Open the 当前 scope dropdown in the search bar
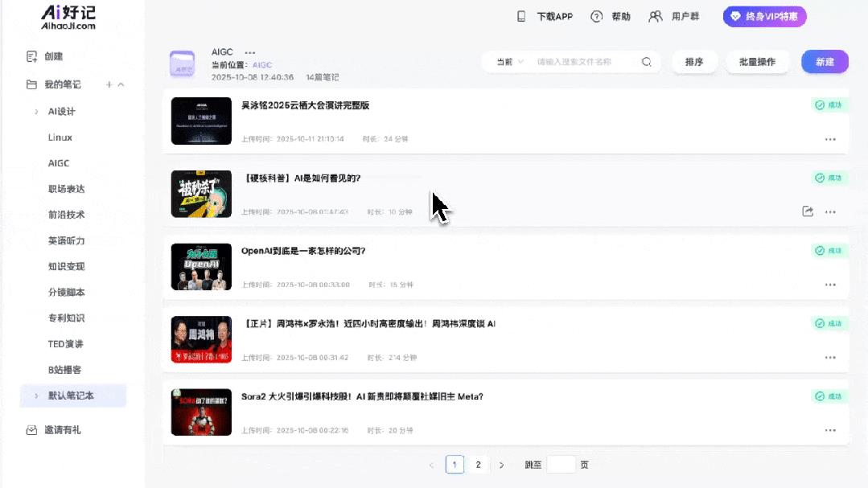The height and width of the screenshot is (488, 868). click(508, 61)
